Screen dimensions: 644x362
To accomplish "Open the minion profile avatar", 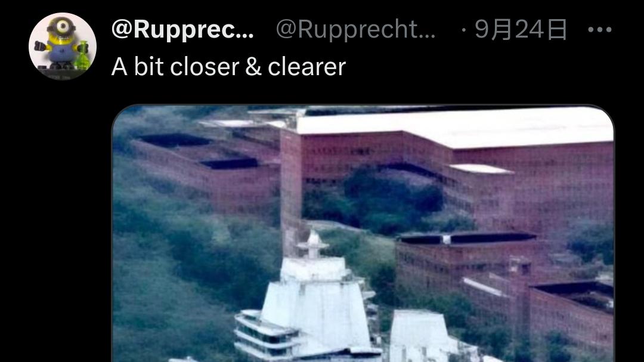I will pos(63,46).
